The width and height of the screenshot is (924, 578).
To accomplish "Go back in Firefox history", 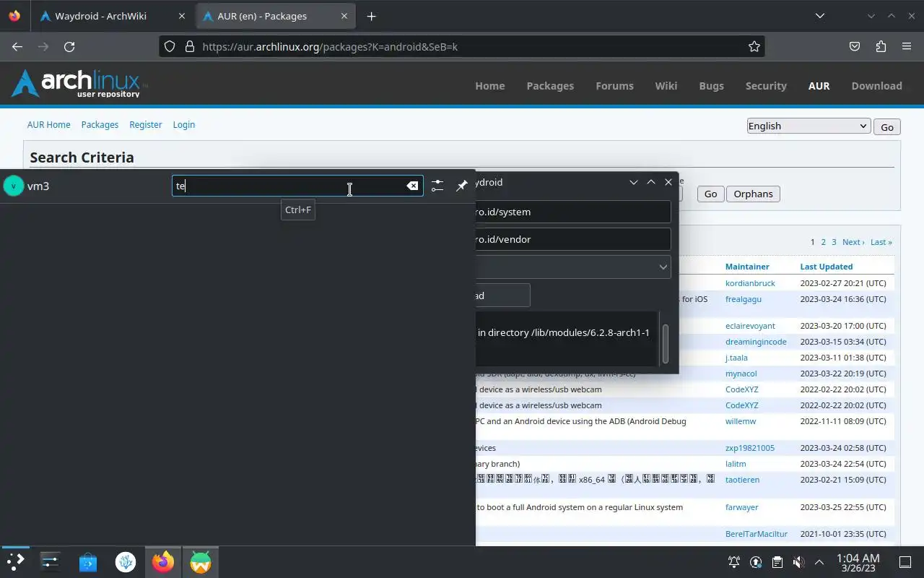I will point(17,46).
